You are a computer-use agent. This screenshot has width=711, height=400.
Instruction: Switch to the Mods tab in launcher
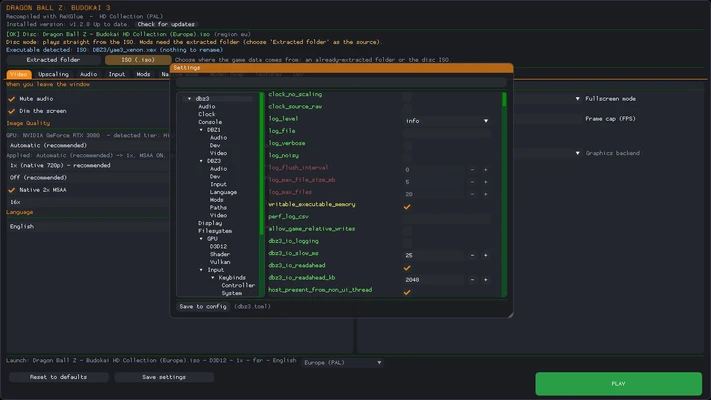point(143,74)
